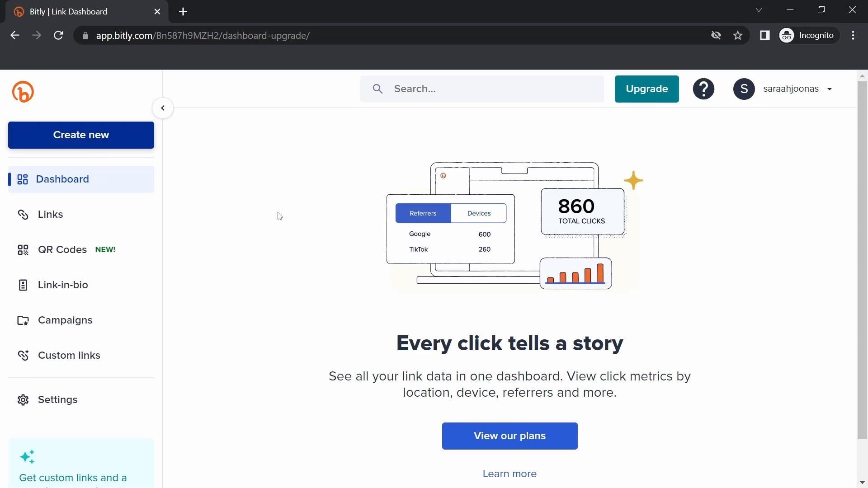868x488 pixels.
Task: Click the Bitly logo icon
Action: (x=23, y=92)
